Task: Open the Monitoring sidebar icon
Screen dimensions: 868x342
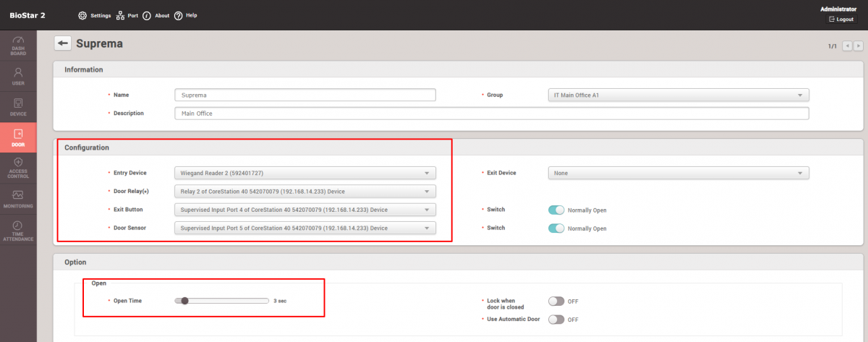Action: (18, 199)
